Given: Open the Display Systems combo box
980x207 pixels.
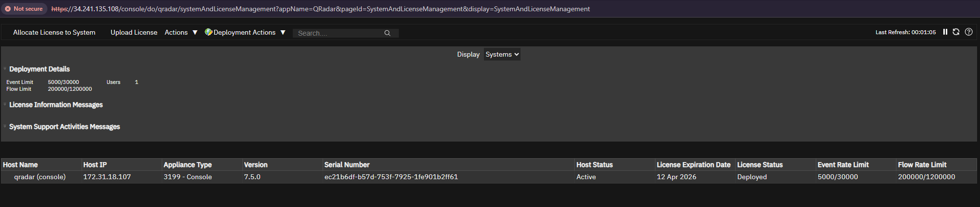Looking at the screenshot, I should [x=502, y=54].
